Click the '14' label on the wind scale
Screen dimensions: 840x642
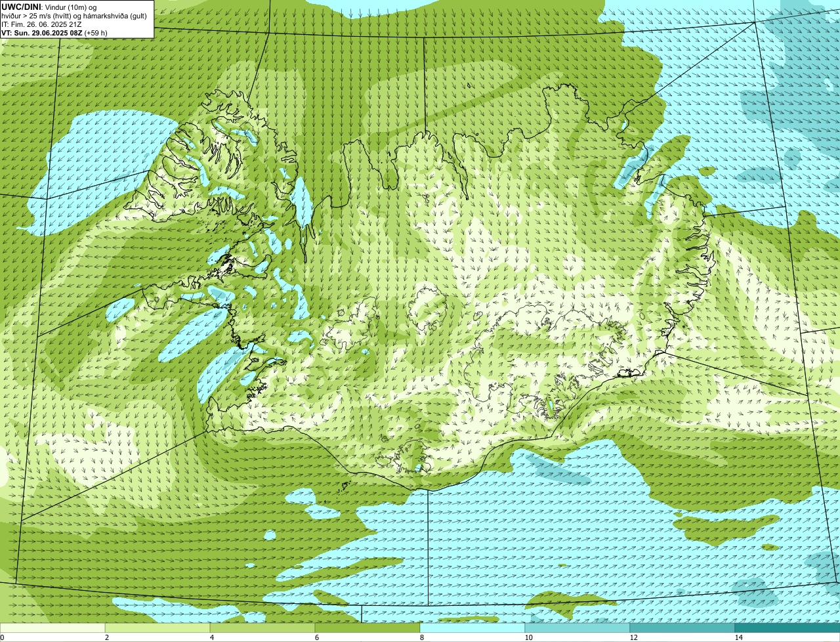coord(738,637)
